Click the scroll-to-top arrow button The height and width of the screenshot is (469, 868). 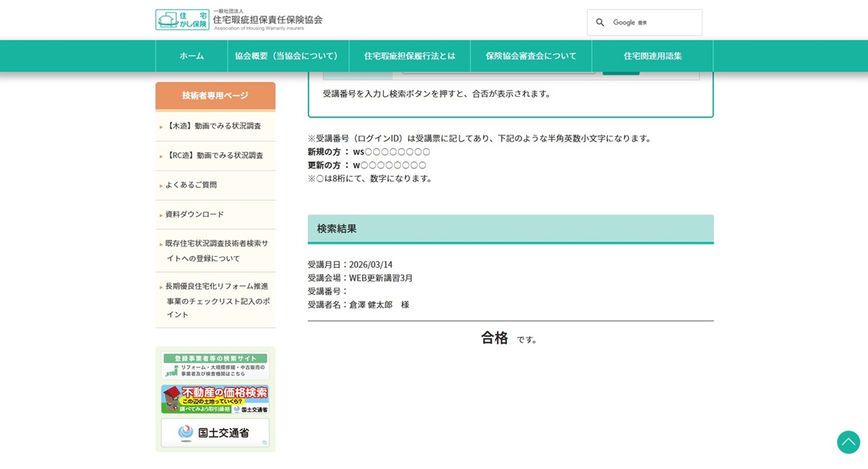tap(848, 442)
